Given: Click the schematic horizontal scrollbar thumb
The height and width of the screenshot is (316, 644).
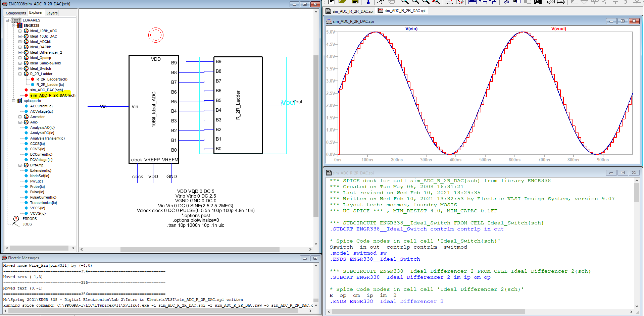Looking at the screenshot, I should (200, 249).
